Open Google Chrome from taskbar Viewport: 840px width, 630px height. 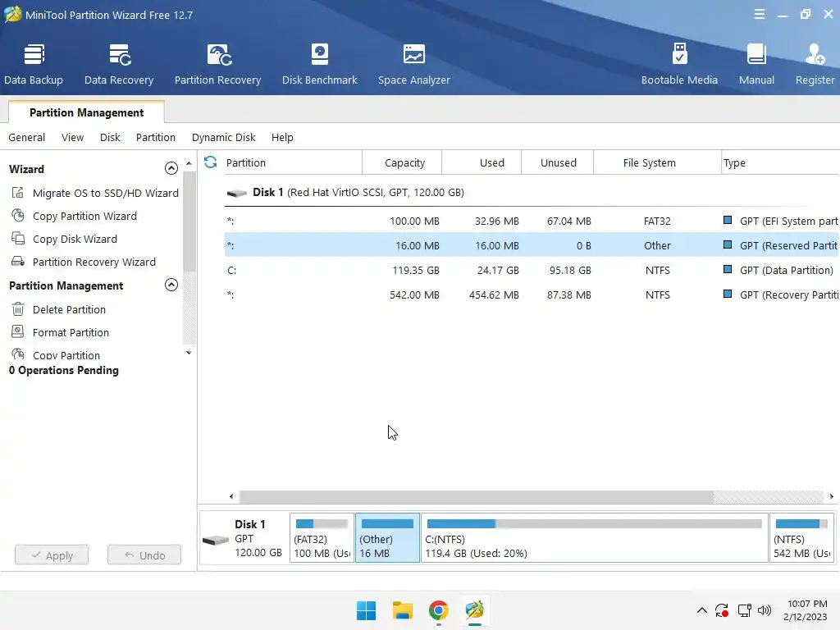pyautogui.click(x=438, y=610)
